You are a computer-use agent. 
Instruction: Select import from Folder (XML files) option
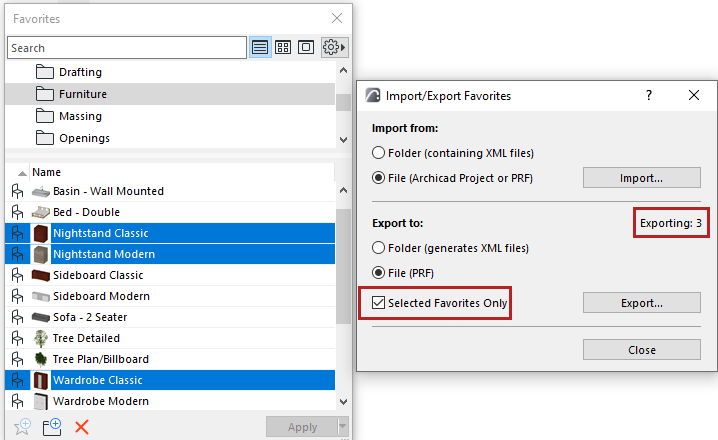pos(378,153)
